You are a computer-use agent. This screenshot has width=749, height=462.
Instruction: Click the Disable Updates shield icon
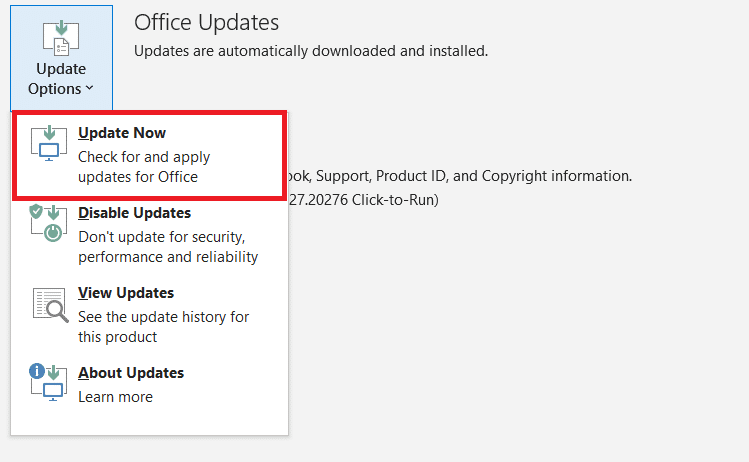pos(48,224)
